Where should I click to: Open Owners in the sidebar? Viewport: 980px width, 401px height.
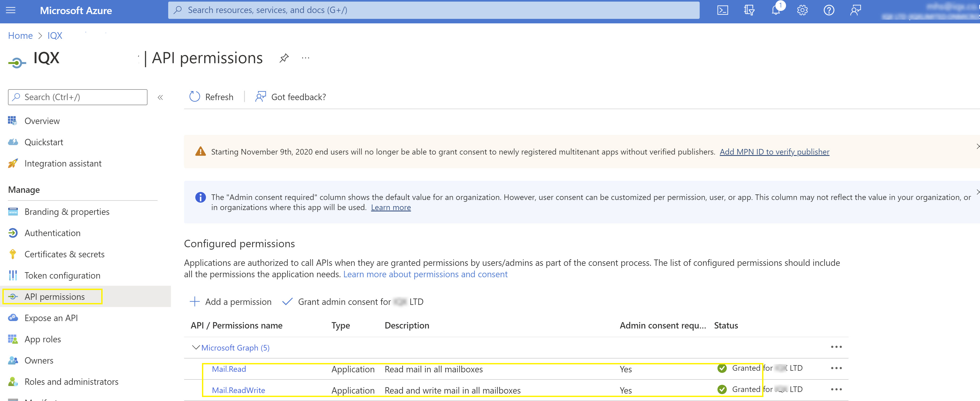click(x=39, y=360)
